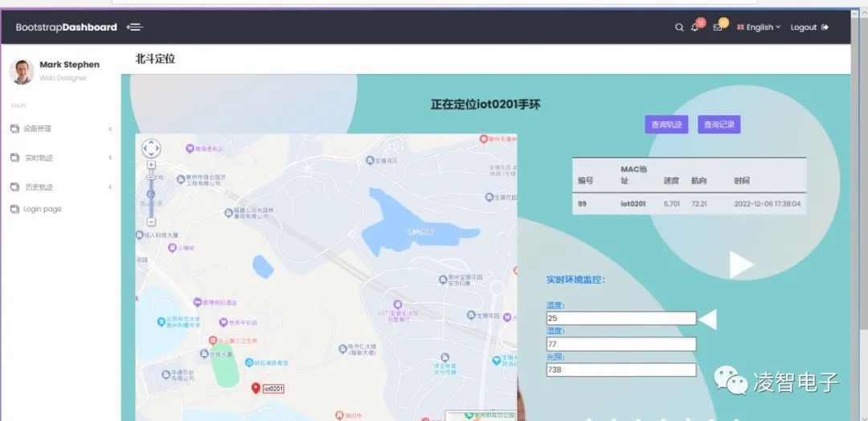This screenshot has width=868, height=421.
Task: Click the 编号 column header
Action: click(x=586, y=181)
